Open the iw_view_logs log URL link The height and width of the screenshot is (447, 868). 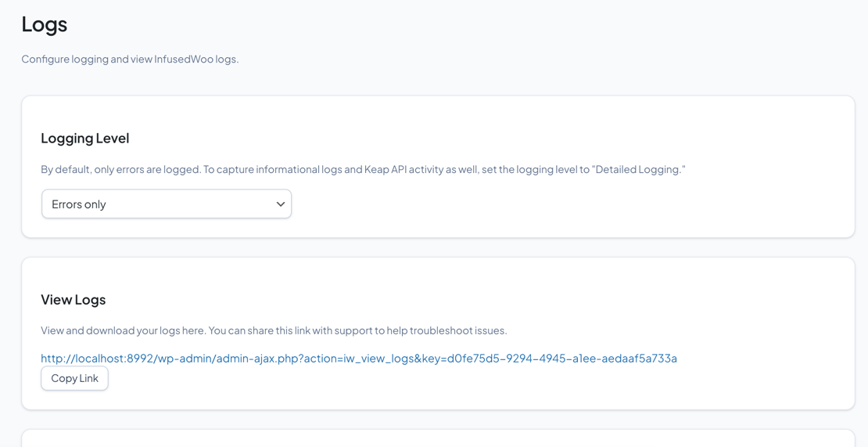[x=359, y=359]
